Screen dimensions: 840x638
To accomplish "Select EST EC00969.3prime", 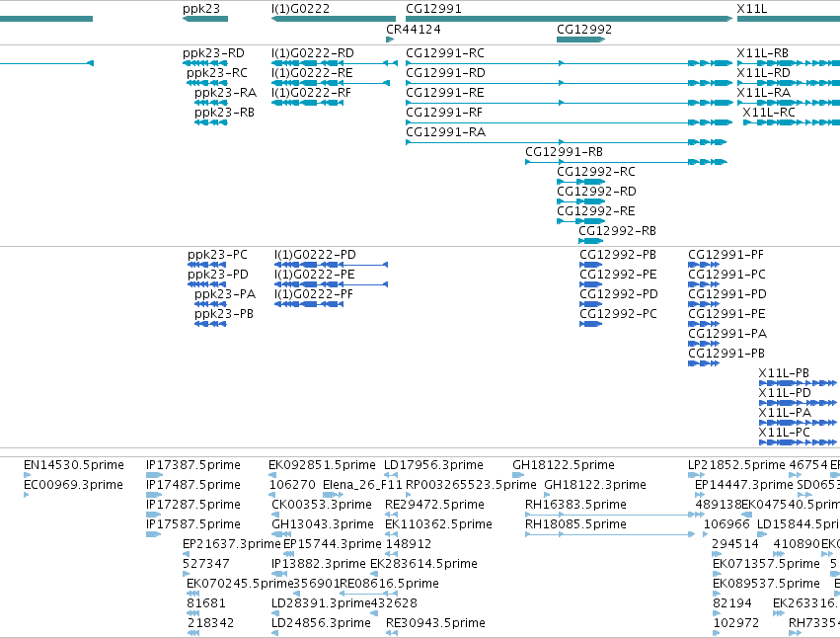I will [x=73, y=485].
